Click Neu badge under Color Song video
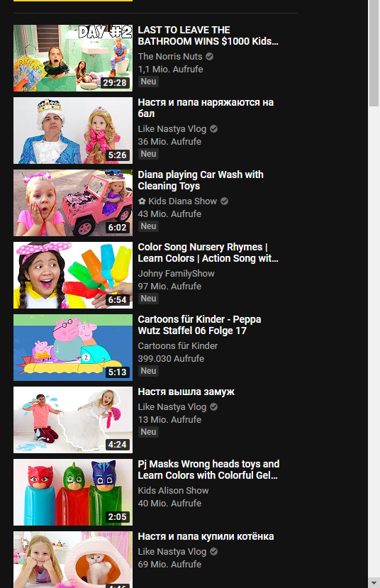 [148, 299]
